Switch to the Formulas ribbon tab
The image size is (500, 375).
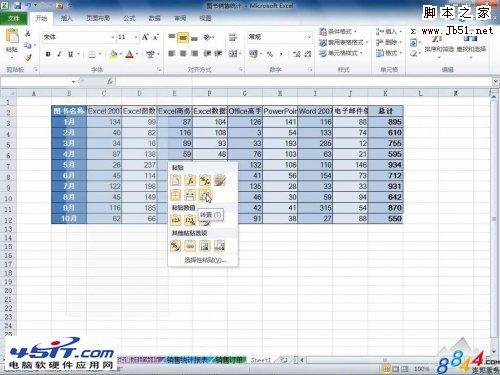[129, 18]
